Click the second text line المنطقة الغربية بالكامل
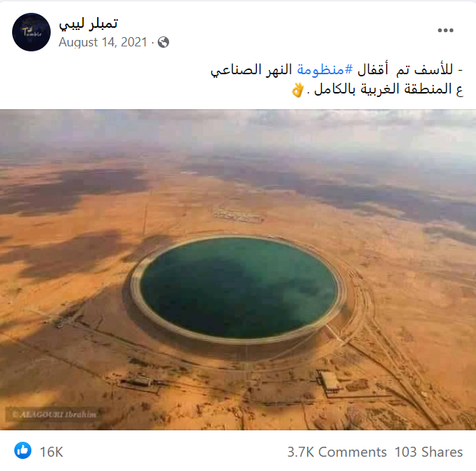 pos(383,89)
